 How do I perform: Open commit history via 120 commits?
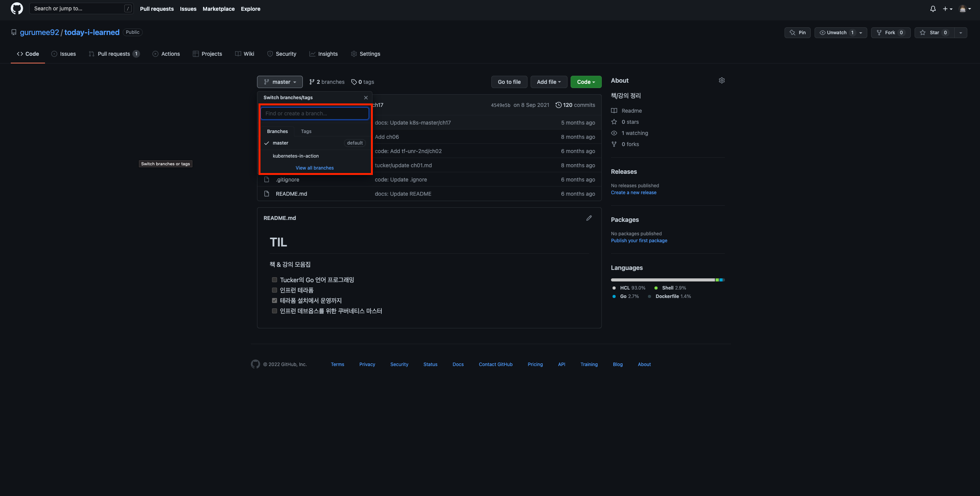pos(575,105)
